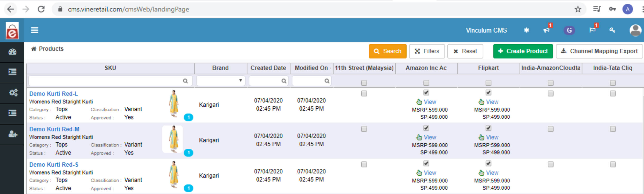Open the Brand filter dropdown
644x194 pixels.
coord(220,81)
